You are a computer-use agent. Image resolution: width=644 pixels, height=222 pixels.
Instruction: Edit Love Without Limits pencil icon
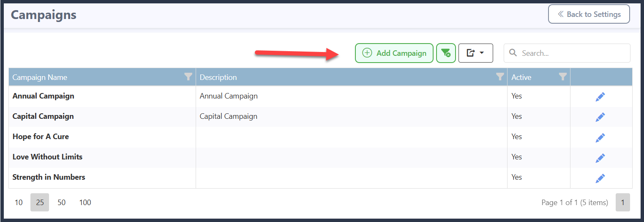(x=600, y=158)
